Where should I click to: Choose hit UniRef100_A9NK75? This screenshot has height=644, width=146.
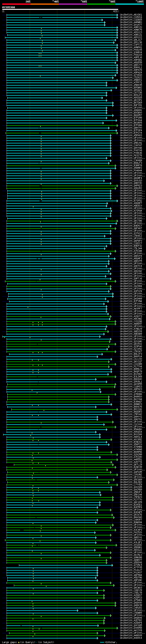tap(131, 30)
